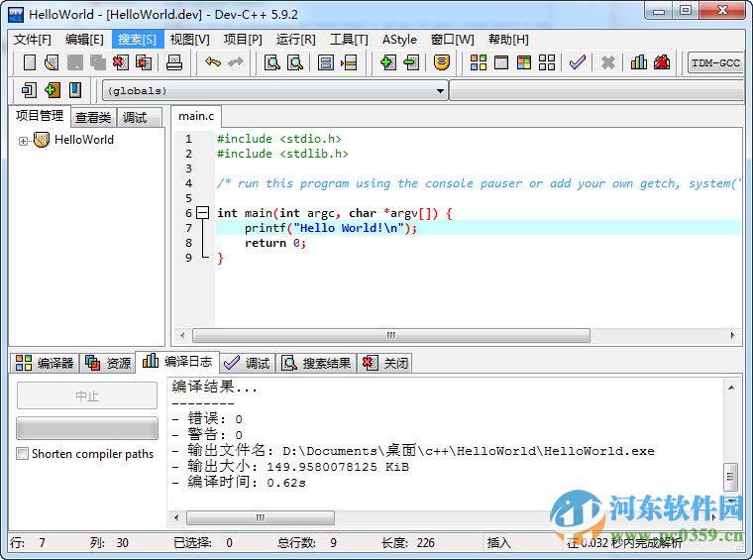This screenshot has width=753, height=560.
Task: Open the 工具[T] menu
Action: tap(349, 40)
